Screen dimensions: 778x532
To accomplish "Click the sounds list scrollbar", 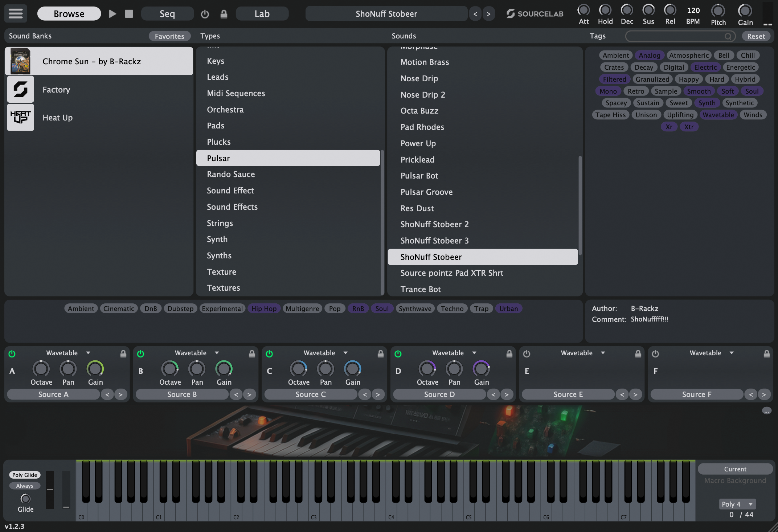I will click(580, 205).
